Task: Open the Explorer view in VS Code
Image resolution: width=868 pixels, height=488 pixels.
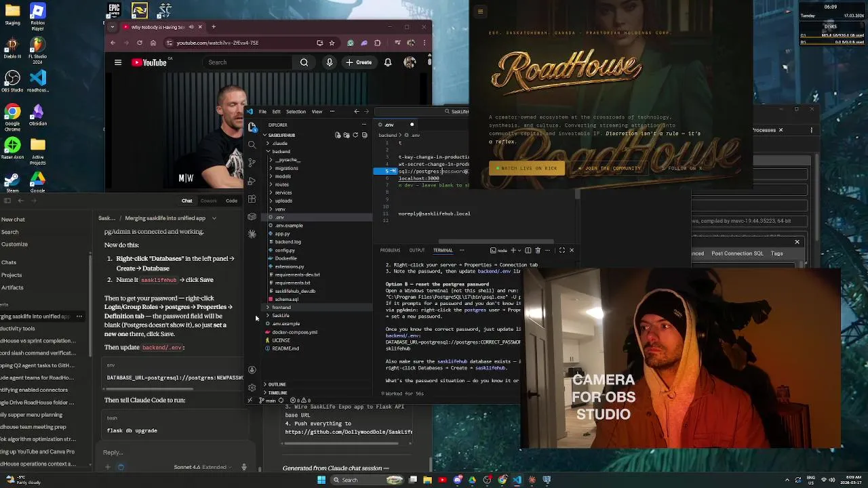Action: (252, 127)
